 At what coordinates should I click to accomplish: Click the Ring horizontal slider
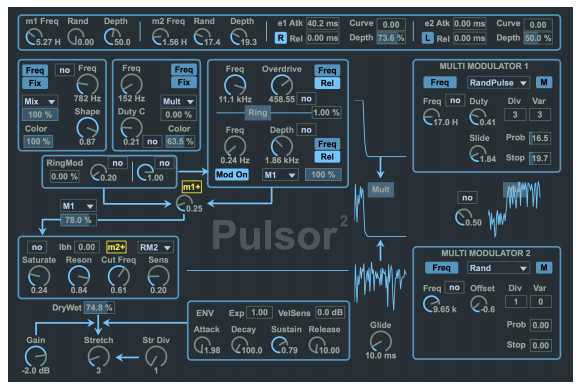258,112
